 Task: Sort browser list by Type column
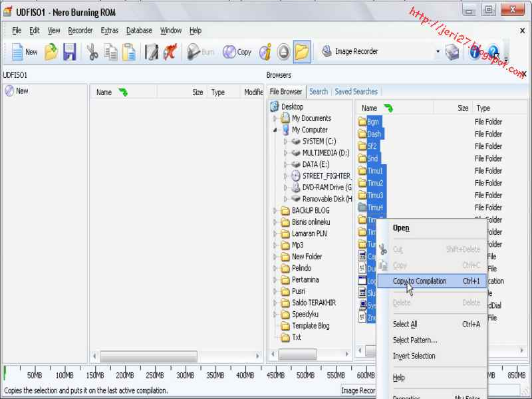pyautogui.click(x=500, y=108)
